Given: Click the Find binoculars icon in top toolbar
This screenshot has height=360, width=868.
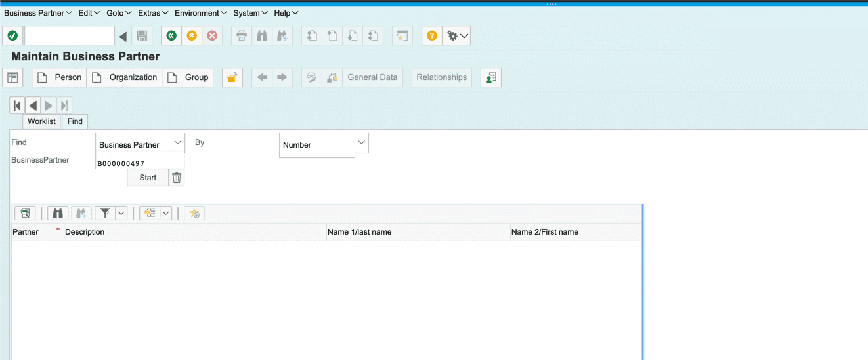Looking at the screenshot, I should click(x=262, y=35).
